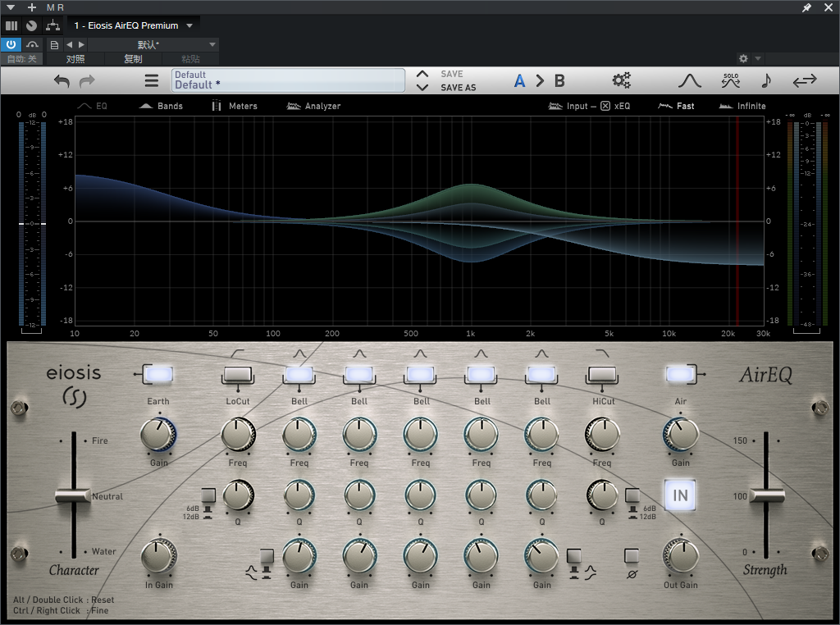Click the musical note icon

[766, 80]
